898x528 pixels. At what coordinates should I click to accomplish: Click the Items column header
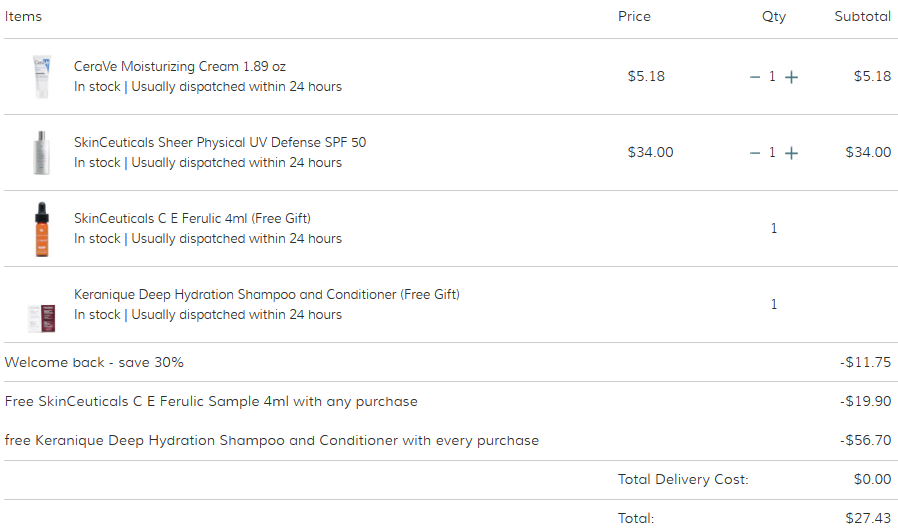(23, 17)
